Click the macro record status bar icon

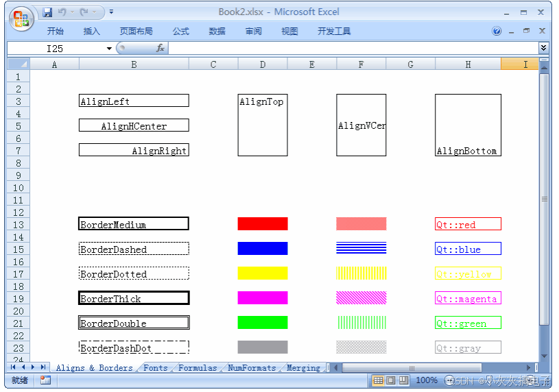pos(45,380)
